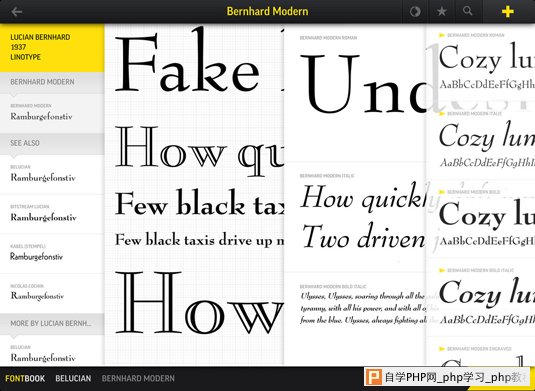
Task: Open Nicolas Cochin font sample
Action: [x=52, y=293]
